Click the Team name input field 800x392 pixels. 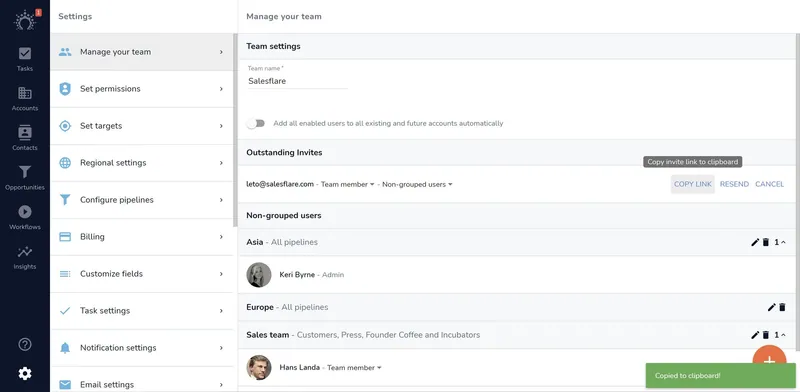[297, 81]
